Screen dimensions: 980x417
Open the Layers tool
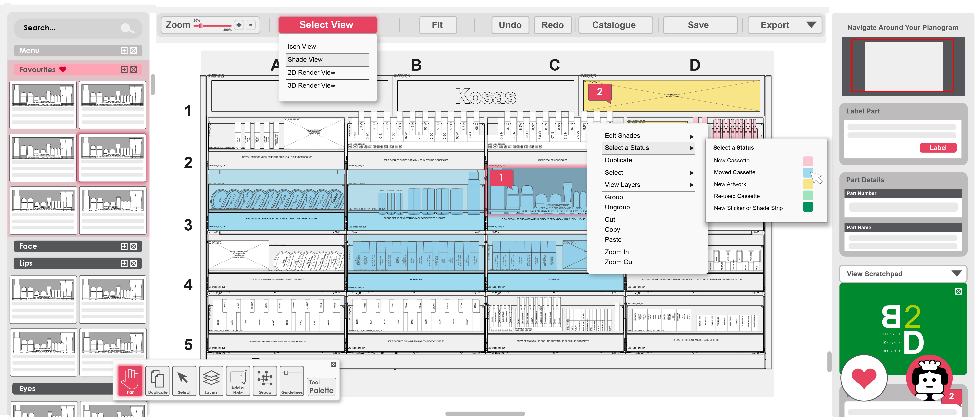(x=211, y=380)
